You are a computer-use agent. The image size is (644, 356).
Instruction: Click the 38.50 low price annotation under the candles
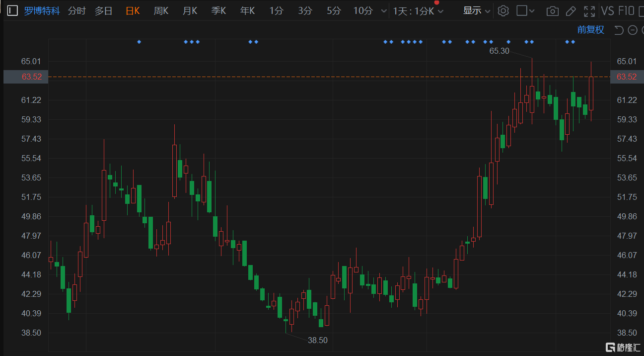(x=318, y=341)
